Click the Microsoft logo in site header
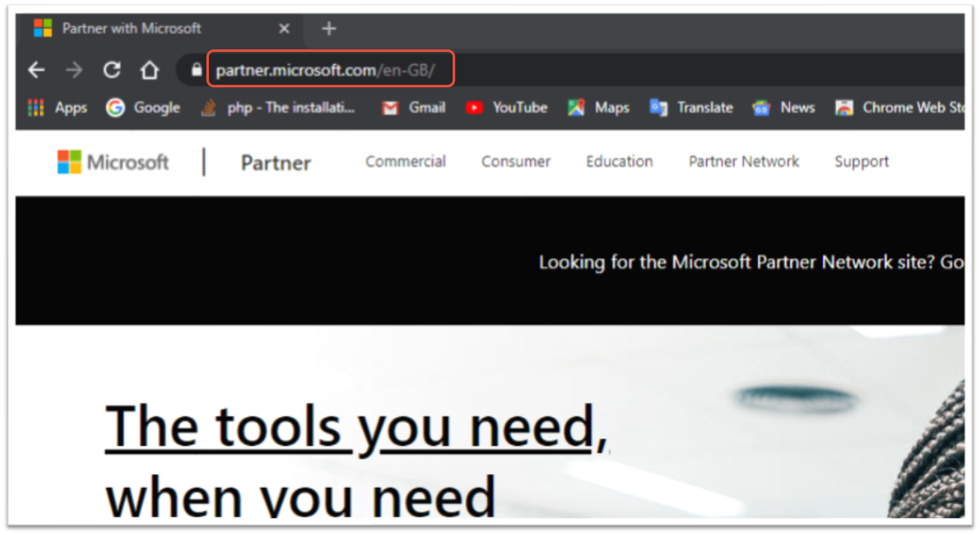The width and height of the screenshot is (980, 535). pyautogui.click(x=113, y=162)
